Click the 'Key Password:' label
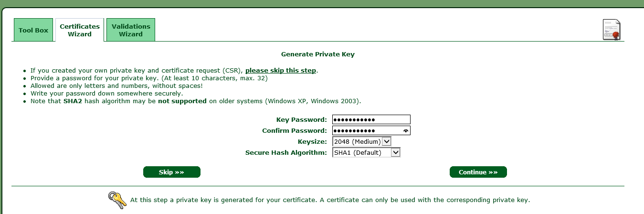Viewport: 644px width, 214px height. point(301,119)
